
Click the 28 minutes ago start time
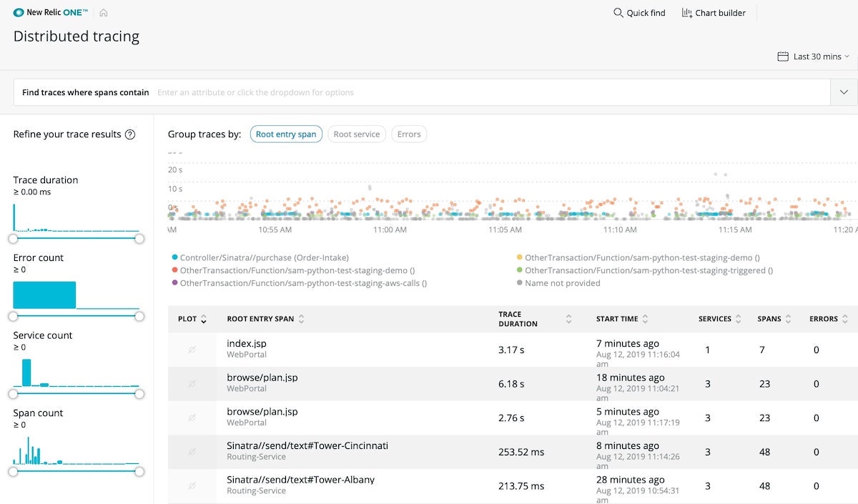click(x=631, y=480)
